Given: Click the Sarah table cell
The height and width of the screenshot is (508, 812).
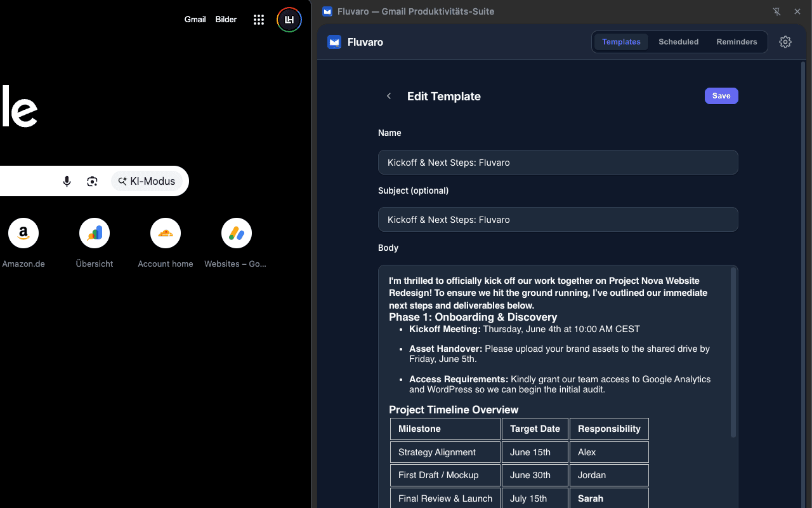Looking at the screenshot, I should coord(609,498).
